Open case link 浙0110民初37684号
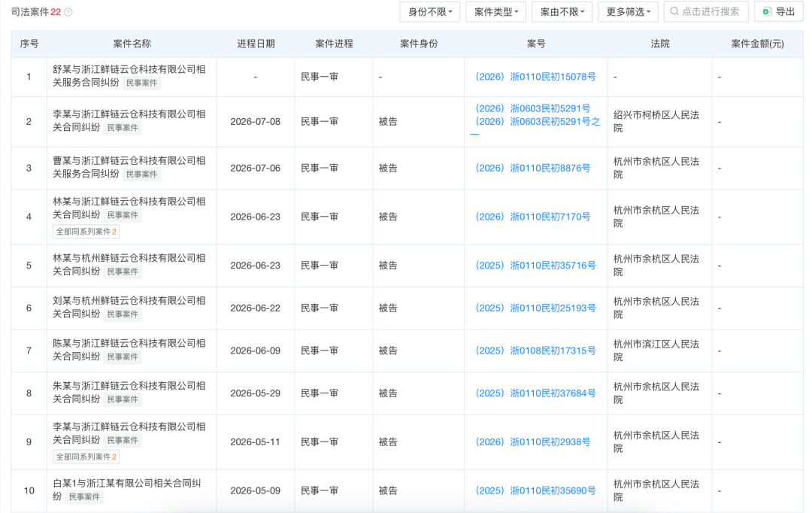Screen dimensions: 812x513 pyautogui.click(x=535, y=393)
